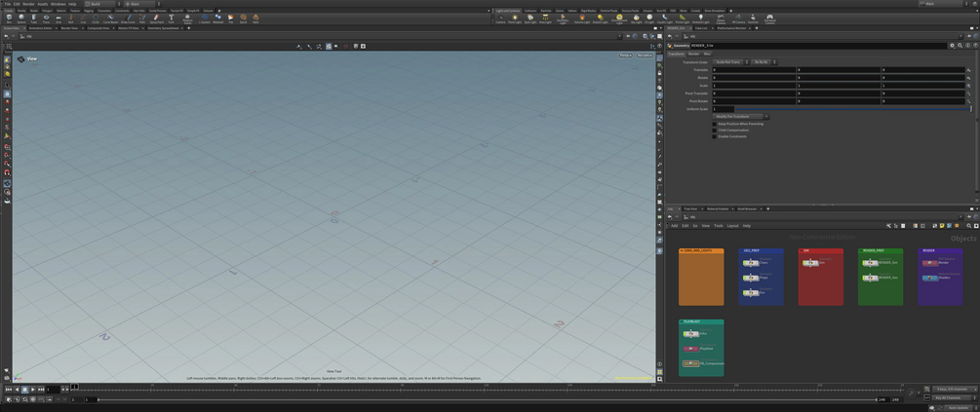Open the Persp viewport dropdown
980x412 pixels.
pos(626,56)
